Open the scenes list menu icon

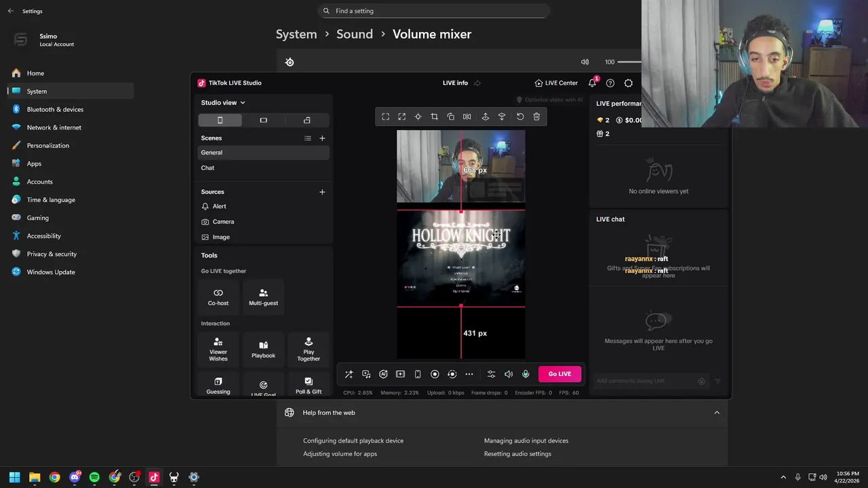[x=308, y=138]
